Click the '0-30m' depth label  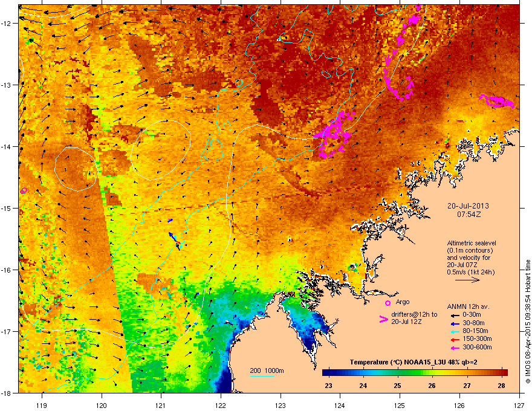coord(472,315)
